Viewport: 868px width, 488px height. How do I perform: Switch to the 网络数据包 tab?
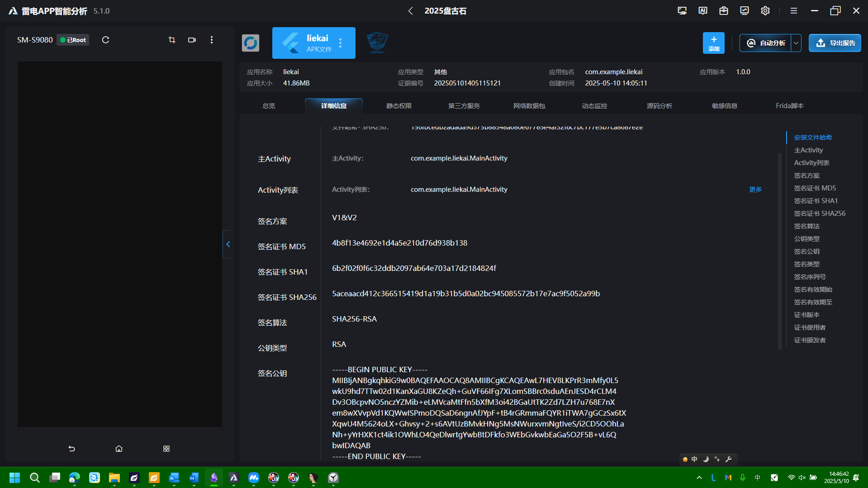[529, 106]
